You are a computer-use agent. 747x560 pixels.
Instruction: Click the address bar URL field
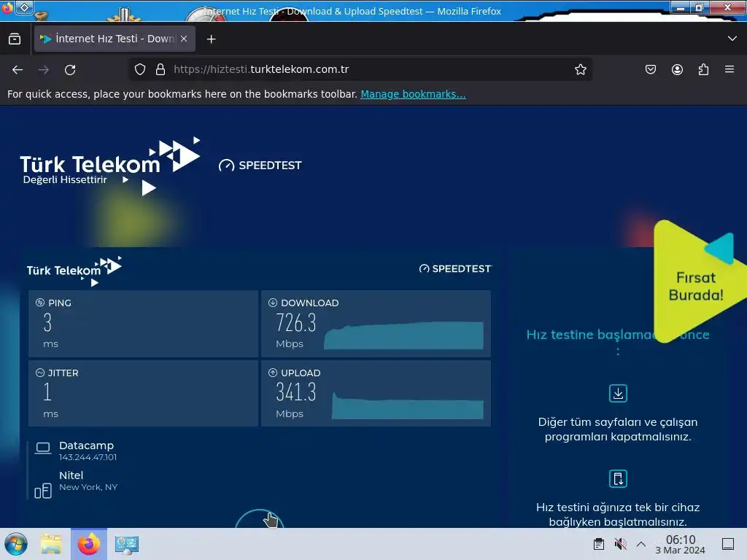pos(360,69)
